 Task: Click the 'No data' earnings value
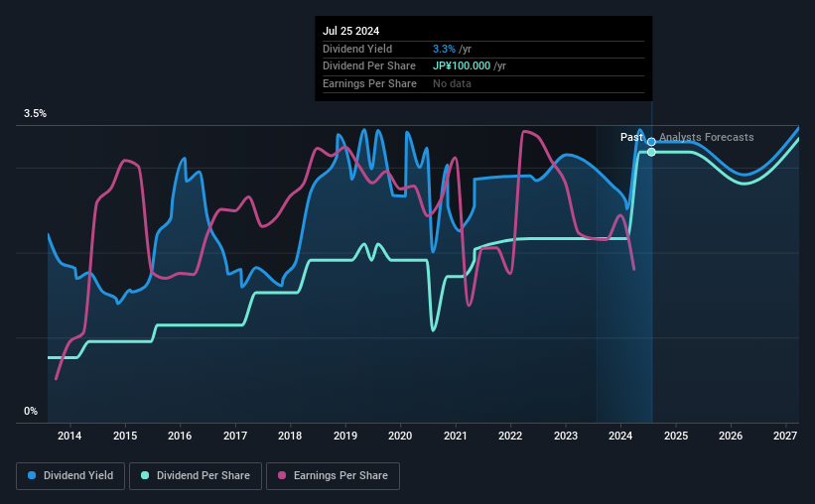452,83
